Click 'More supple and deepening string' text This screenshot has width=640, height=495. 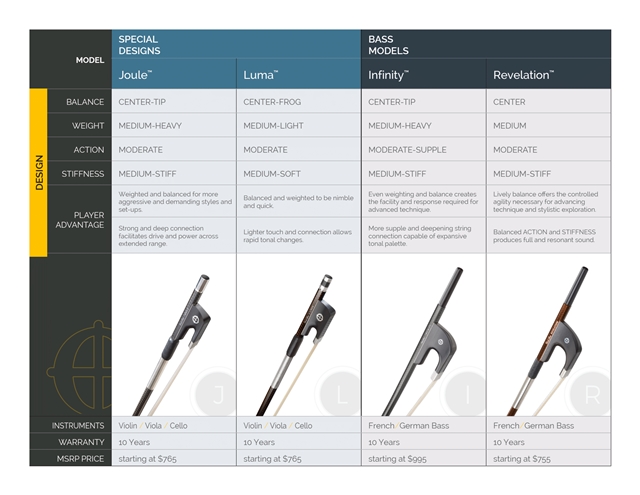pos(420,236)
